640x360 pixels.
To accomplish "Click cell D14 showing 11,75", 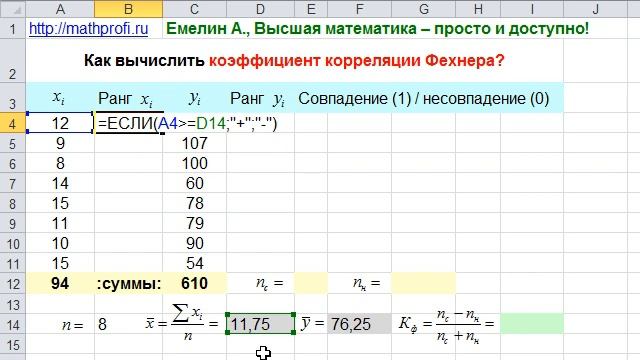I will tap(260, 324).
